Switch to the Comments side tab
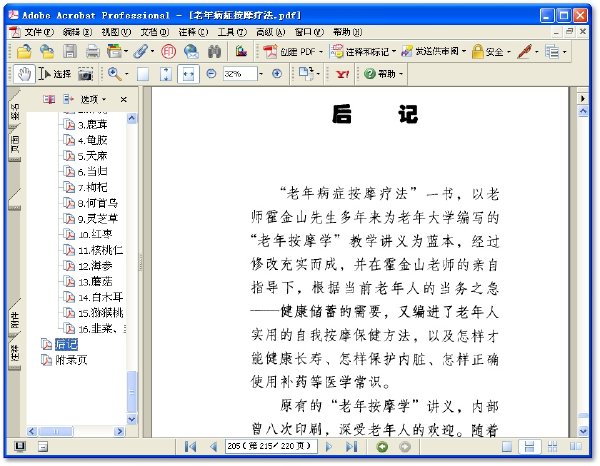This screenshot has width=600, height=466. tap(15, 352)
